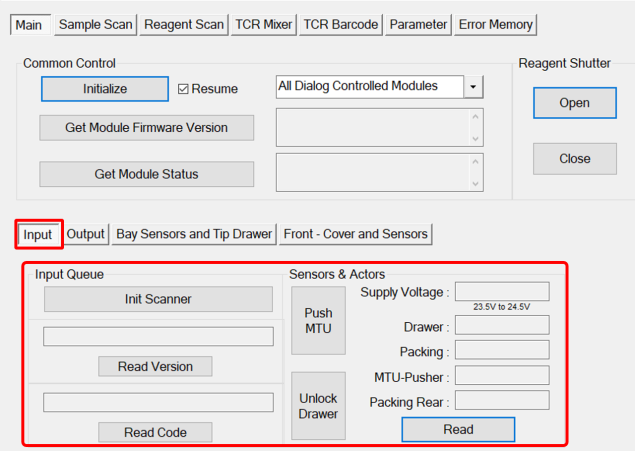The height and width of the screenshot is (451, 635).
Task: Open the Reagent Scan tab
Action: coord(183,24)
